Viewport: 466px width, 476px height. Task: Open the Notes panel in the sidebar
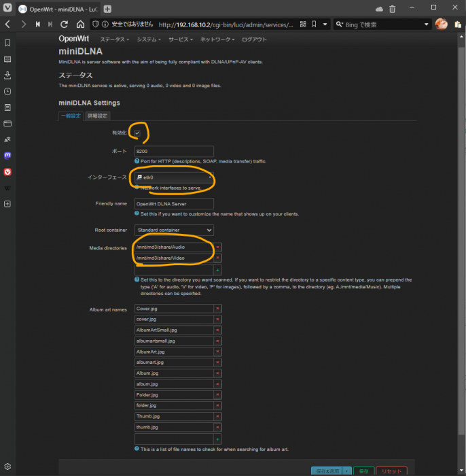coord(7,107)
